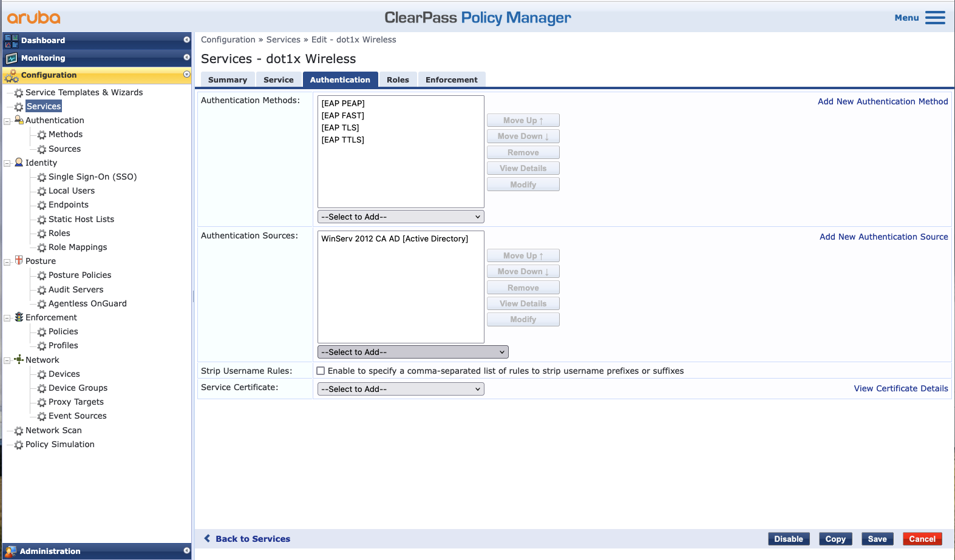Switch to the Summary tab
This screenshot has width=955, height=560.
pos(228,79)
